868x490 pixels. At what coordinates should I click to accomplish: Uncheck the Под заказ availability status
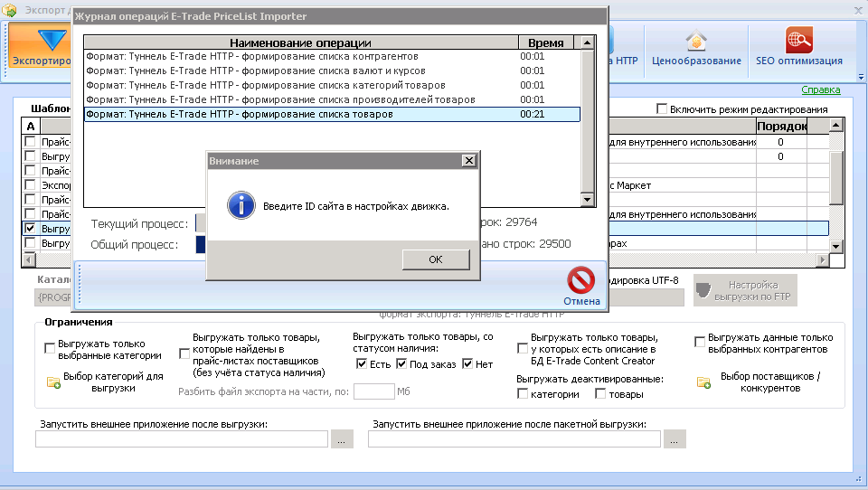(401, 363)
